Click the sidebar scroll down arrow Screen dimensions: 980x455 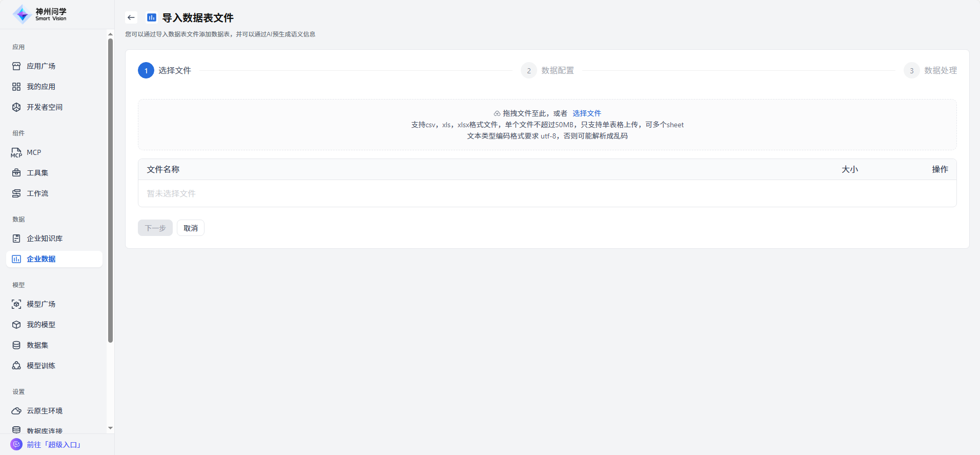click(110, 428)
